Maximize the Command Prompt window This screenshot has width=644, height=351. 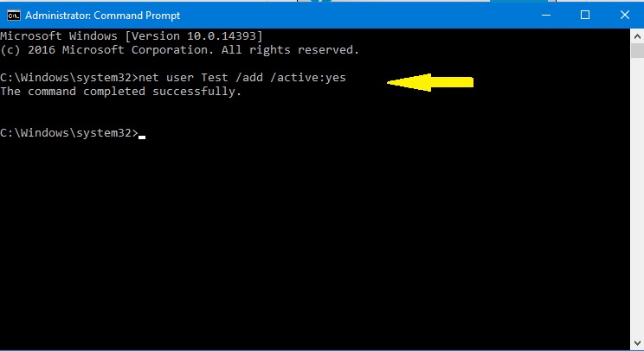(x=584, y=15)
